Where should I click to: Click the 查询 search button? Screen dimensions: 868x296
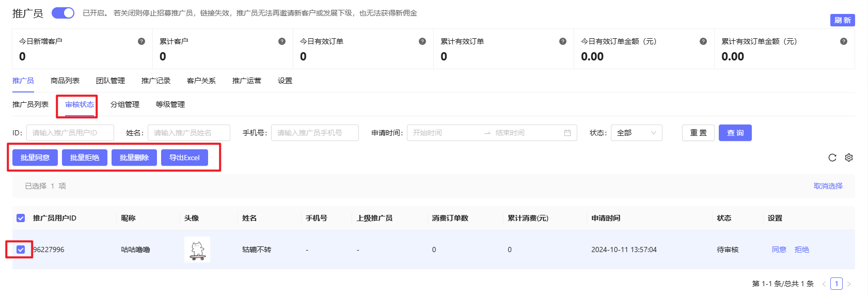[735, 133]
